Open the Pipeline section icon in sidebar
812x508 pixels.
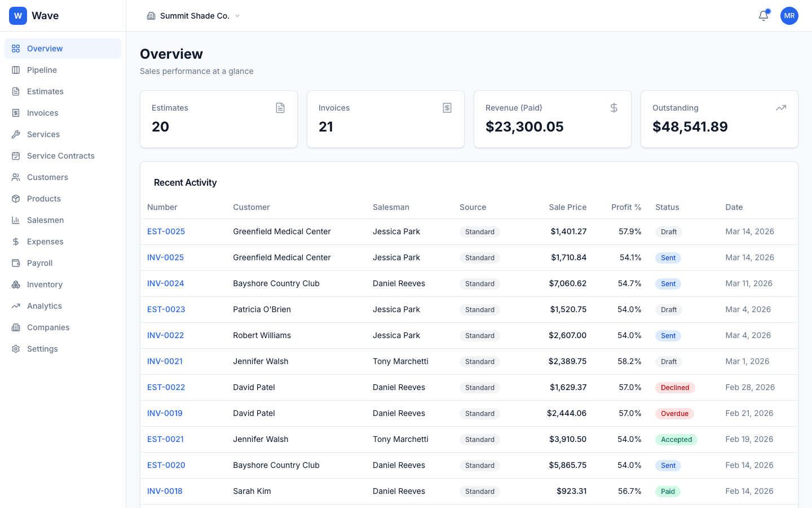click(16, 69)
